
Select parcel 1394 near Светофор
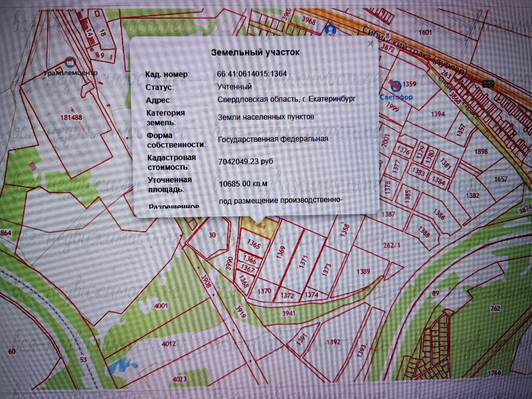tap(438, 113)
